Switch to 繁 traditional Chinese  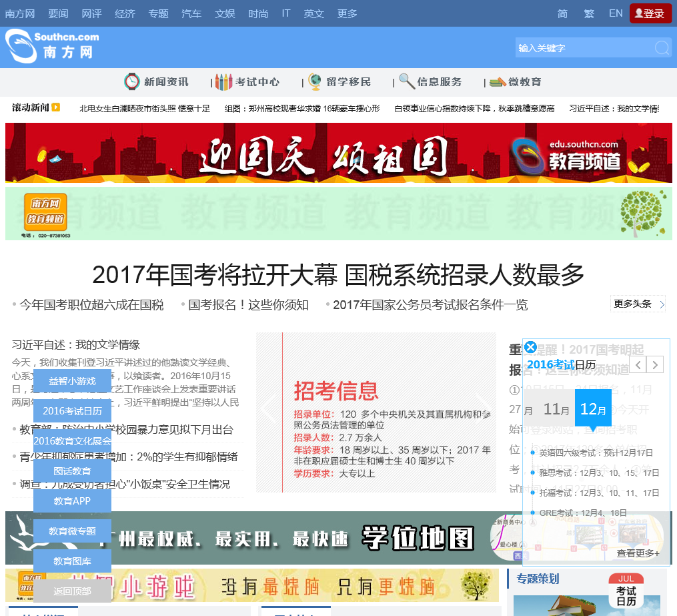coord(589,13)
